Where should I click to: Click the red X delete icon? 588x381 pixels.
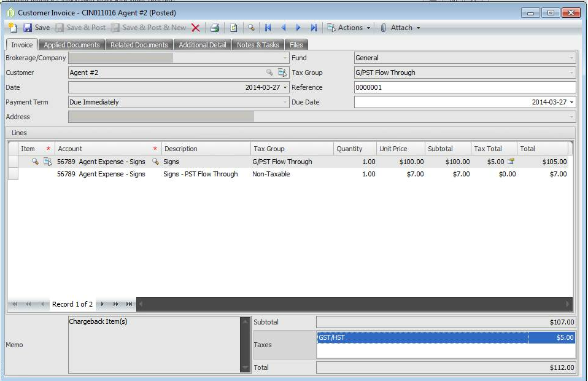(195, 28)
